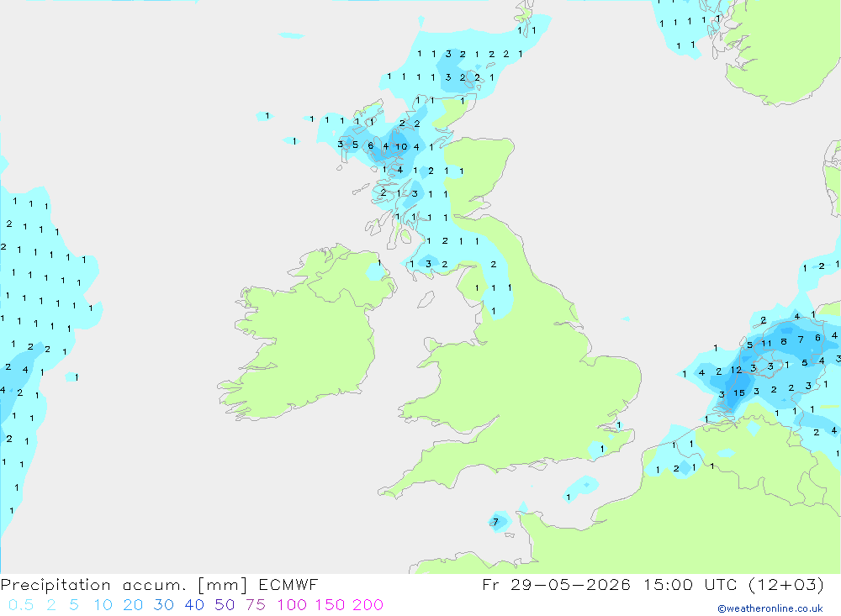841x616 pixels.
Task: Click the 150 legend value
Action: tap(330, 605)
